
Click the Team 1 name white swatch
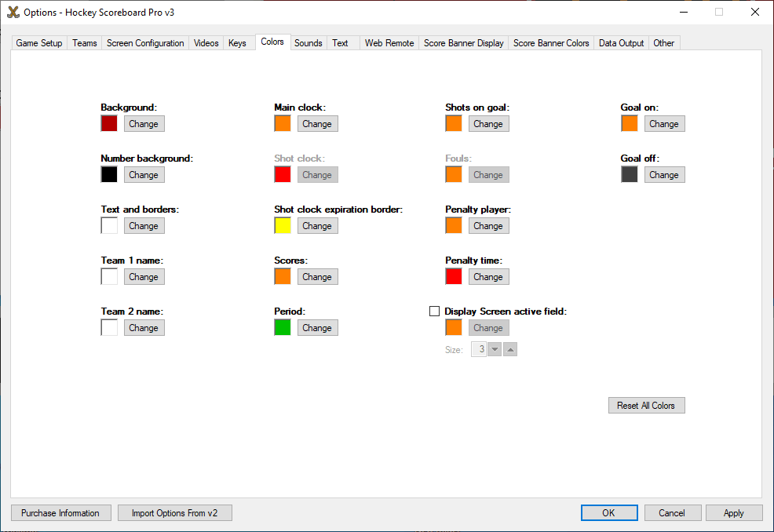click(x=109, y=276)
